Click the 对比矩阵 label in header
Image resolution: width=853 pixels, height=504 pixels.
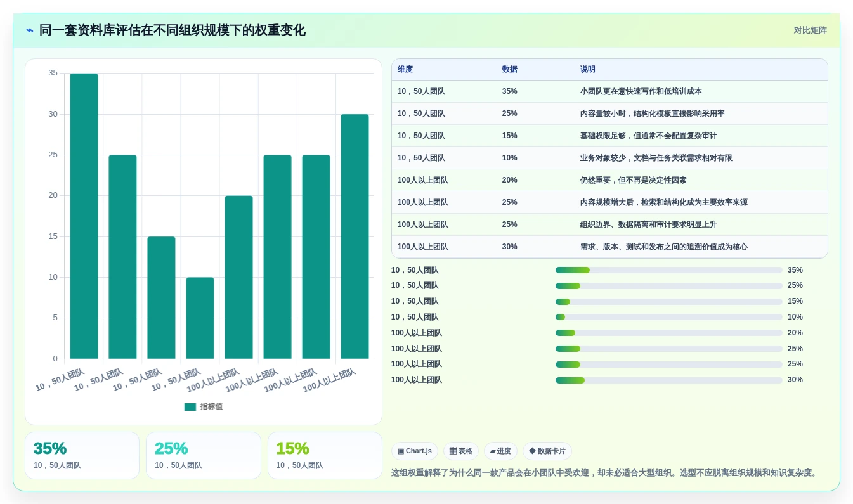coord(811,30)
